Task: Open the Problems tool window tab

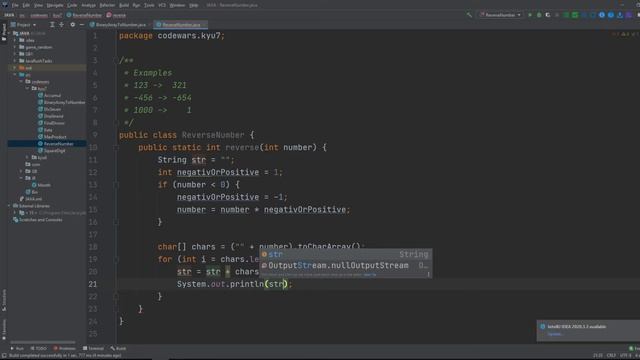Action: click(64, 348)
